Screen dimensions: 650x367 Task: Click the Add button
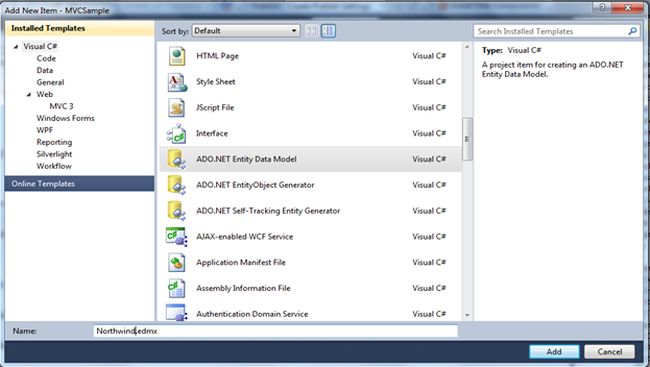[x=554, y=352]
